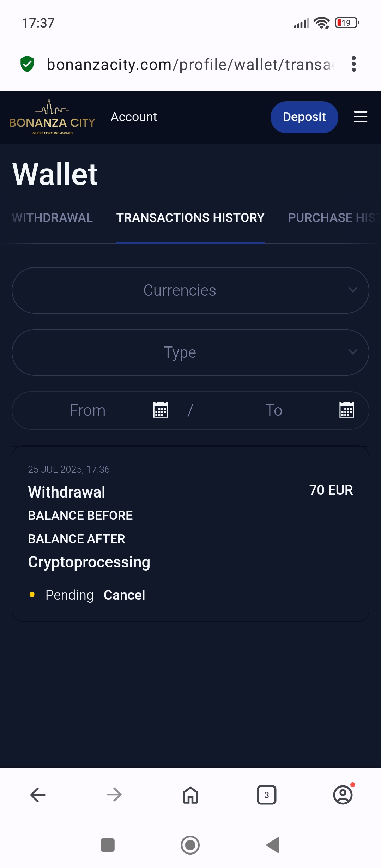This screenshot has height=868, width=381.
Task: Switch to the Purchase History tab
Action: [334, 218]
